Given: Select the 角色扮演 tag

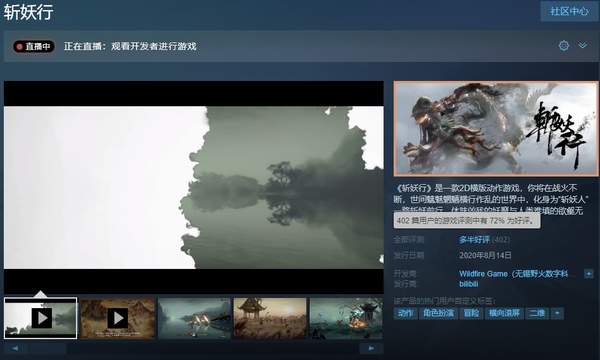Looking at the screenshot, I should click(439, 313).
